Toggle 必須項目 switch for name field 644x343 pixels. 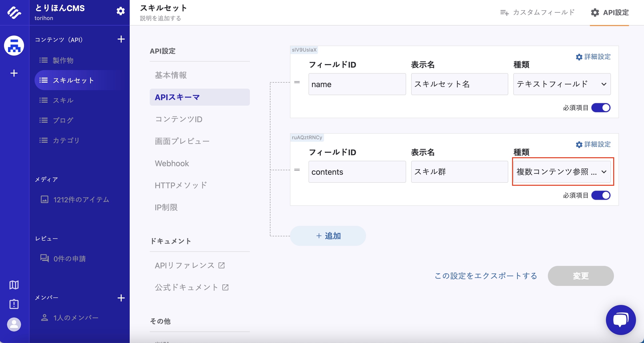pos(601,108)
